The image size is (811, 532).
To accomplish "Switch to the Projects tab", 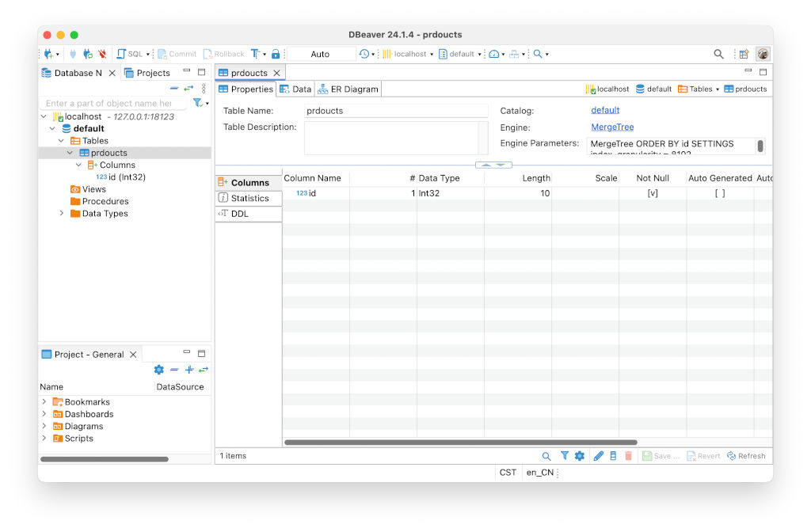I will tap(147, 73).
